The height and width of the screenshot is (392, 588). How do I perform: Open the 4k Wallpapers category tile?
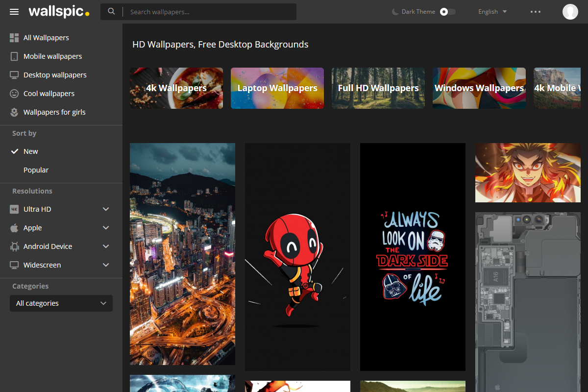click(x=176, y=88)
